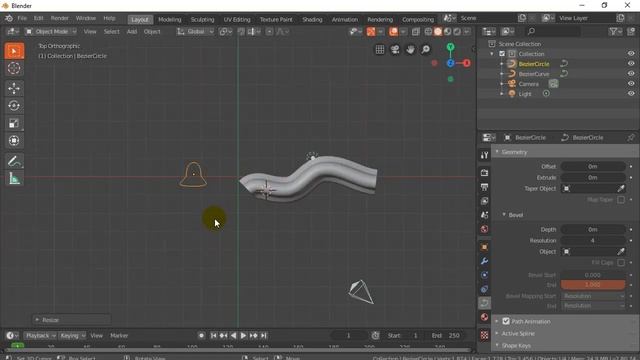Click the Play animation button

243,336
